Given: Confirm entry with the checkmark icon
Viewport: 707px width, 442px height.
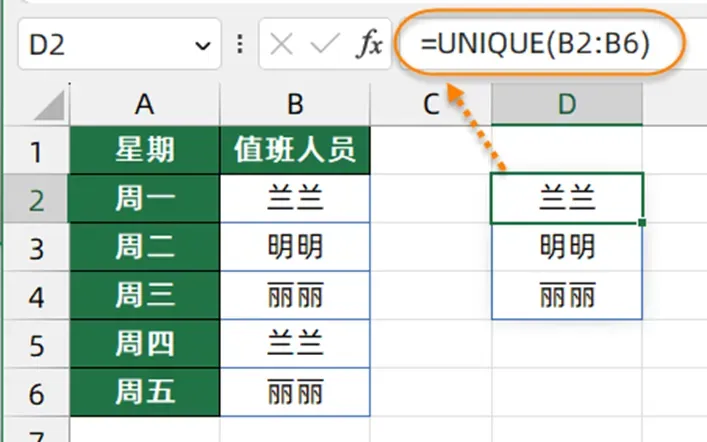Looking at the screenshot, I should pyautogui.click(x=325, y=44).
